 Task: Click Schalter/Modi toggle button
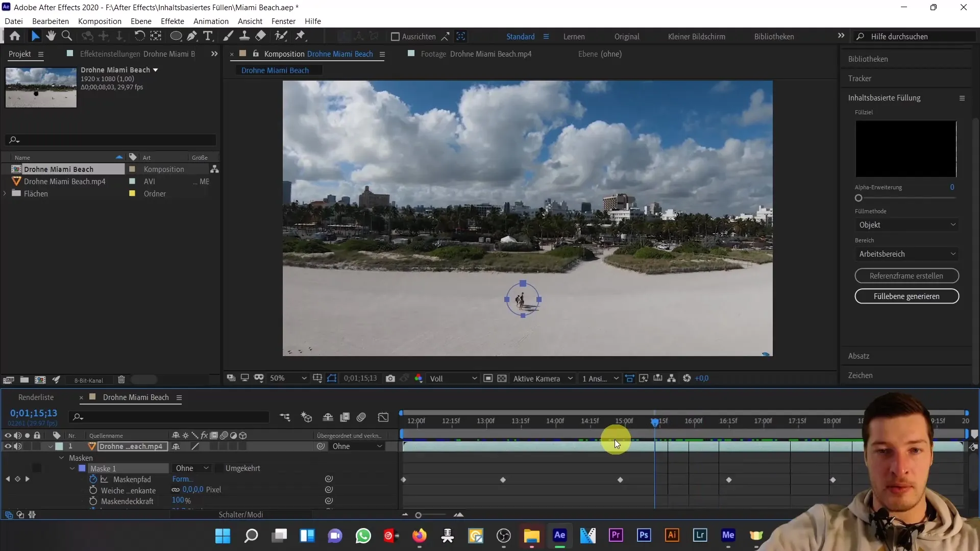tap(241, 515)
